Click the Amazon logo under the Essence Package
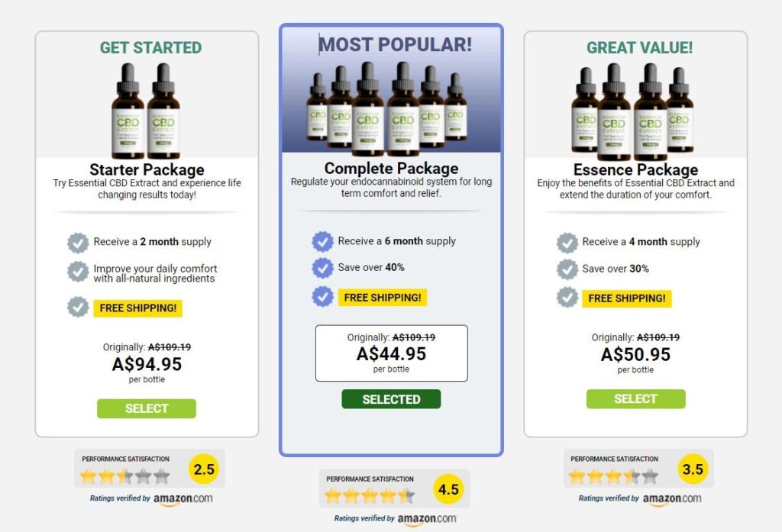Screen dimensions: 782x532 [x=671, y=498]
